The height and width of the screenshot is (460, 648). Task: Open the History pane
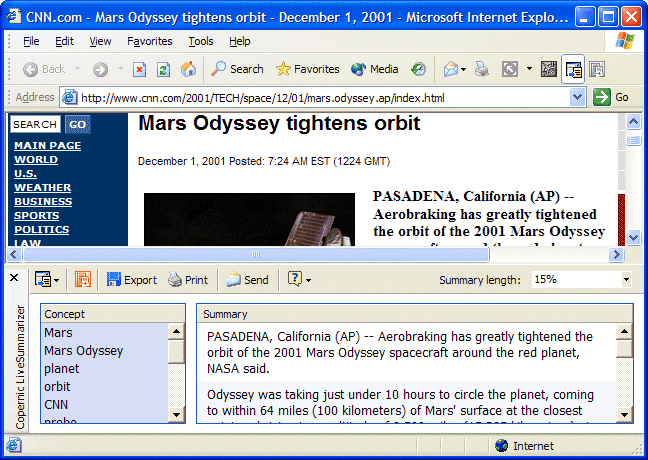pyautogui.click(x=418, y=69)
